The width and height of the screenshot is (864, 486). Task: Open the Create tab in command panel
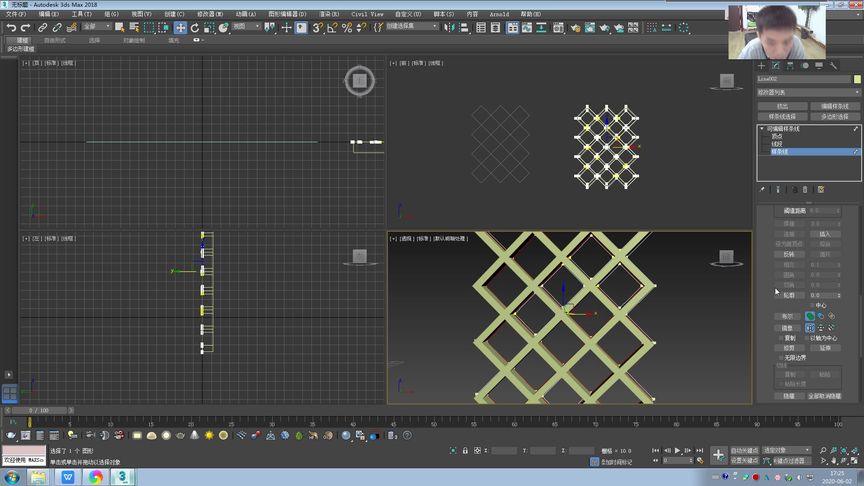pos(762,65)
